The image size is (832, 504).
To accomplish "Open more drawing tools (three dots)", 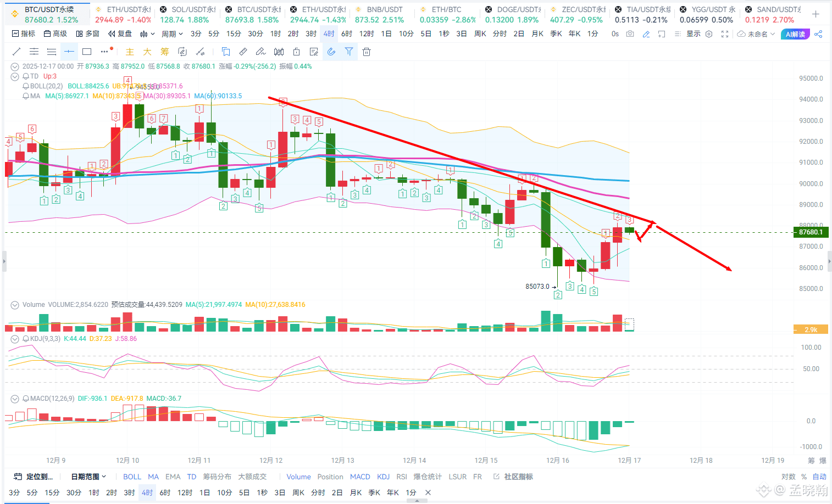I will tap(104, 52).
